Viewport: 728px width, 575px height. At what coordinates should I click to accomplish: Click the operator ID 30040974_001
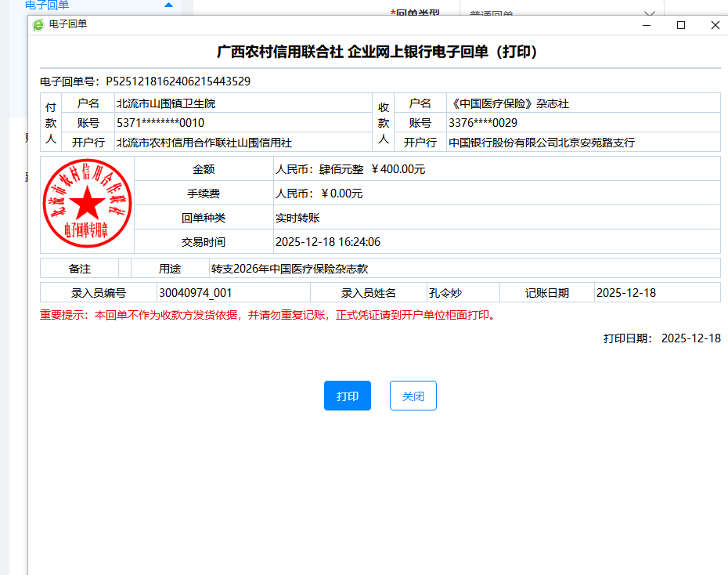pos(195,293)
